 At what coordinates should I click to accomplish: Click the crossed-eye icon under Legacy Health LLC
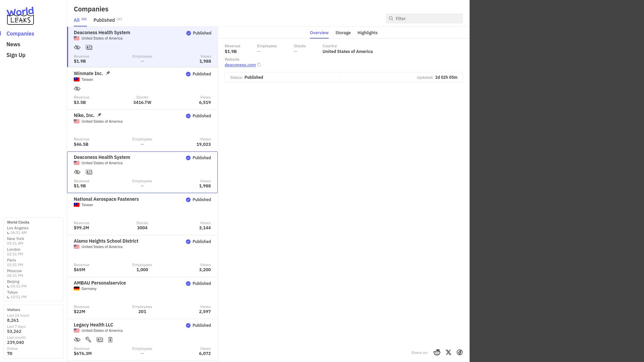pyautogui.click(x=77, y=340)
